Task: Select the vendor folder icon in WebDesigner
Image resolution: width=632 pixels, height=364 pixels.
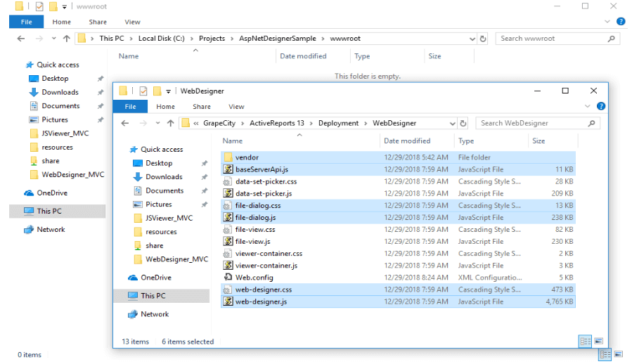Action: click(228, 157)
